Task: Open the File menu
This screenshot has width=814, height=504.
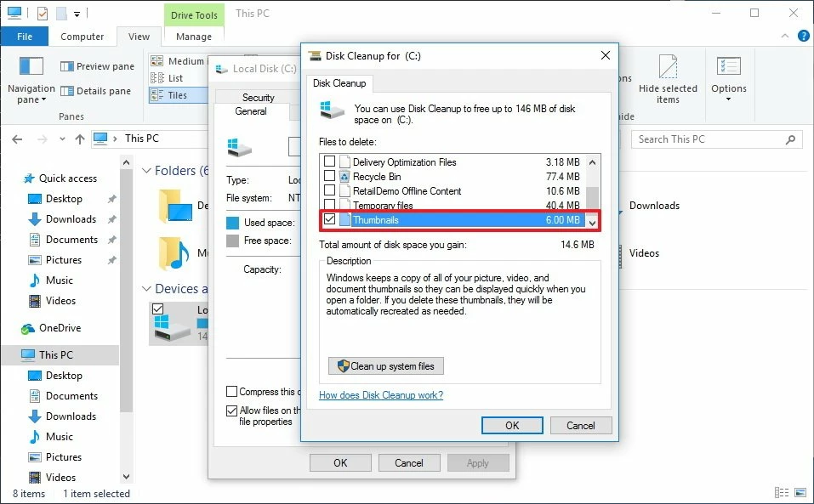Action: pos(25,37)
